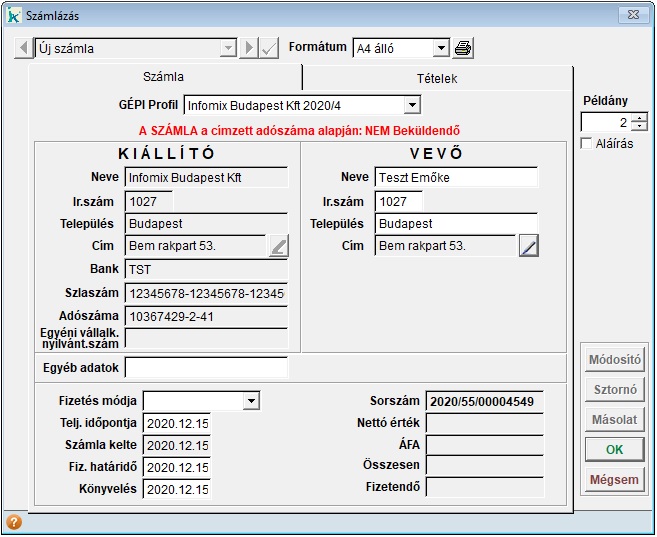Click the next record arrow icon
The height and width of the screenshot is (537, 657).
249,48
